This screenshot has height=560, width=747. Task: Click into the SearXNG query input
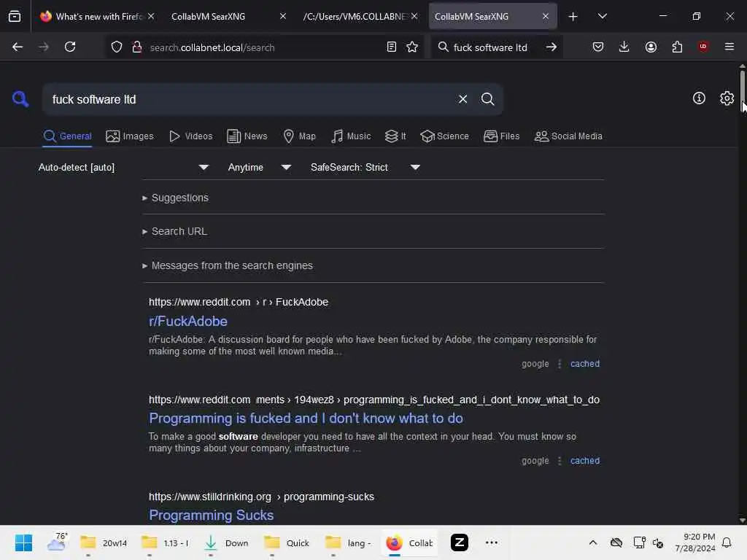click(x=250, y=99)
